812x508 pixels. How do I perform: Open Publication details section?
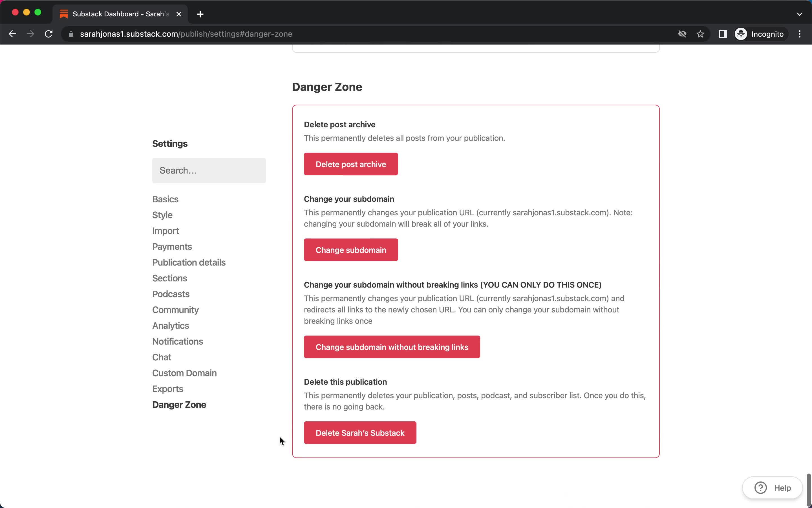coord(189,262)
